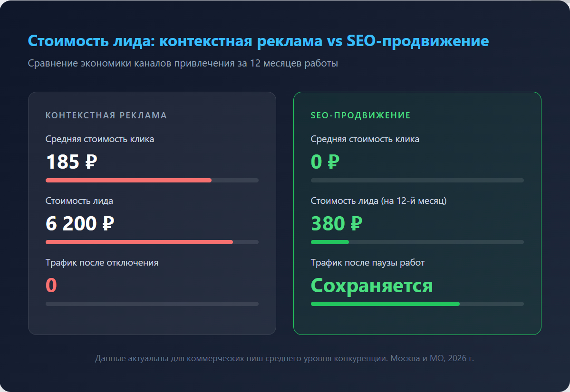Viewport: 570px width, 392px height.
Task: Click the 380 ₽ lead cost value
Action: (x=337, y=223)
